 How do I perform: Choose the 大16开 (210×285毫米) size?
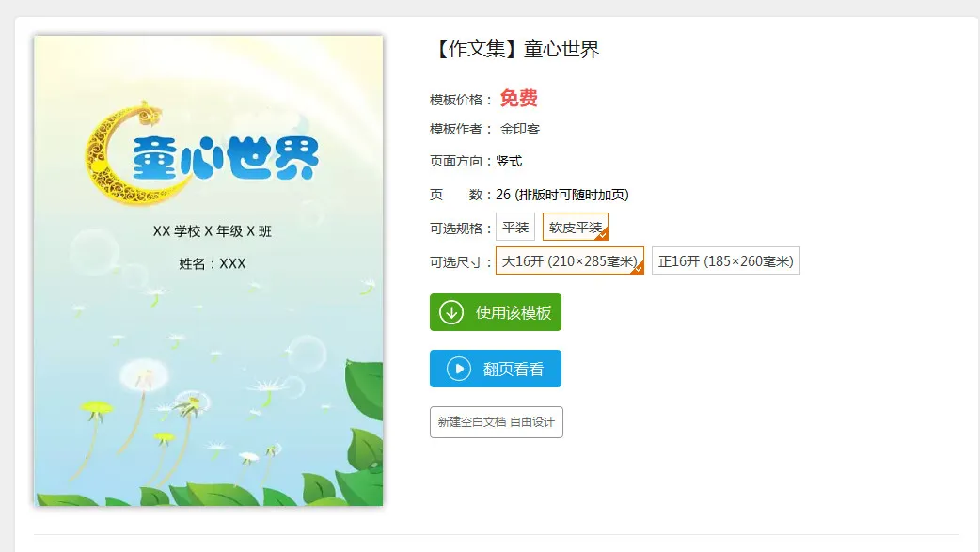click(x=569, y=260)
